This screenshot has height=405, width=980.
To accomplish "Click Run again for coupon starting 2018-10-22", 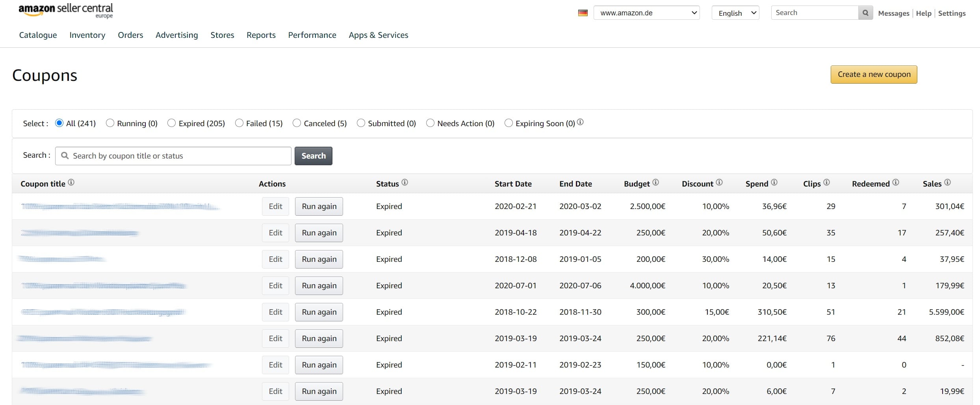I will click(x=319, y=312).
